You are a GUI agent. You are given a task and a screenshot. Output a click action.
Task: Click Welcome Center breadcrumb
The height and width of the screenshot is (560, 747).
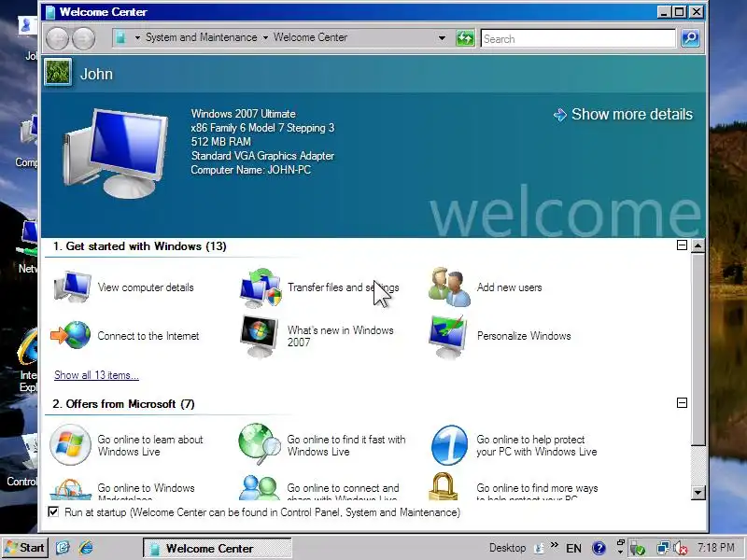tap(310, 37)
